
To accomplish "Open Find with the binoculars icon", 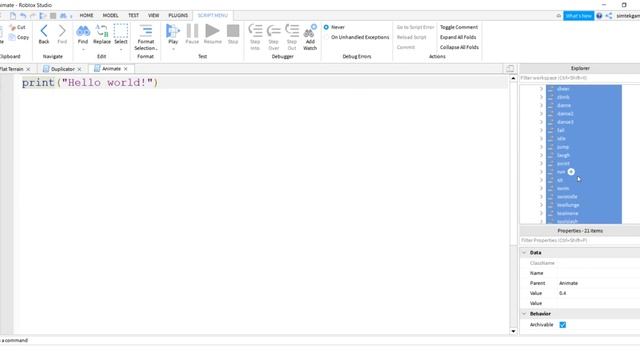I will (83, 31).
